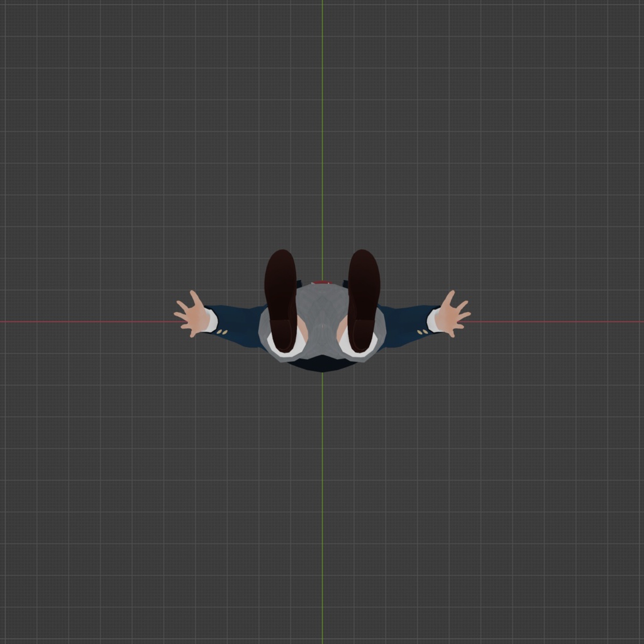
Task: Click the open hand on the left
Action: [191, 314]
